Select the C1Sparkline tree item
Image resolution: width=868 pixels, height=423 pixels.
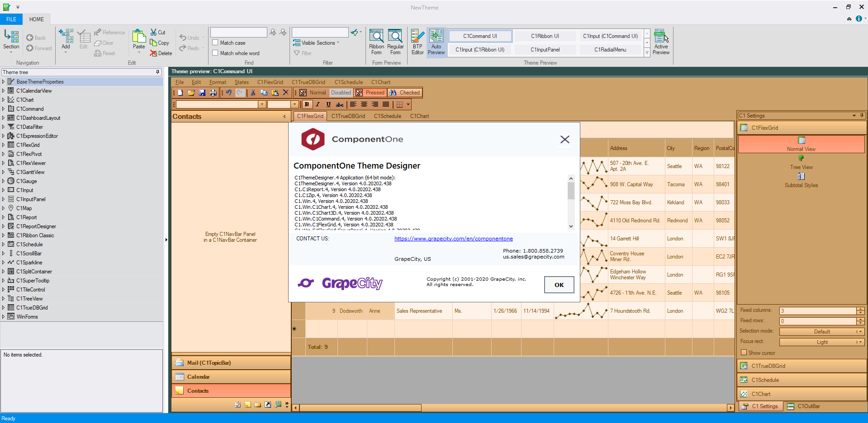[29, 263]
